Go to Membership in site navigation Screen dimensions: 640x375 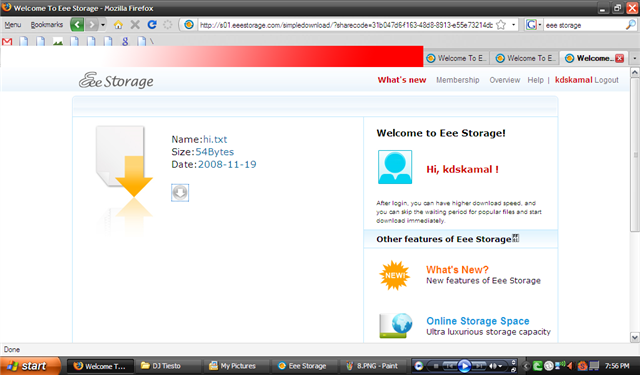click(458, 80)
